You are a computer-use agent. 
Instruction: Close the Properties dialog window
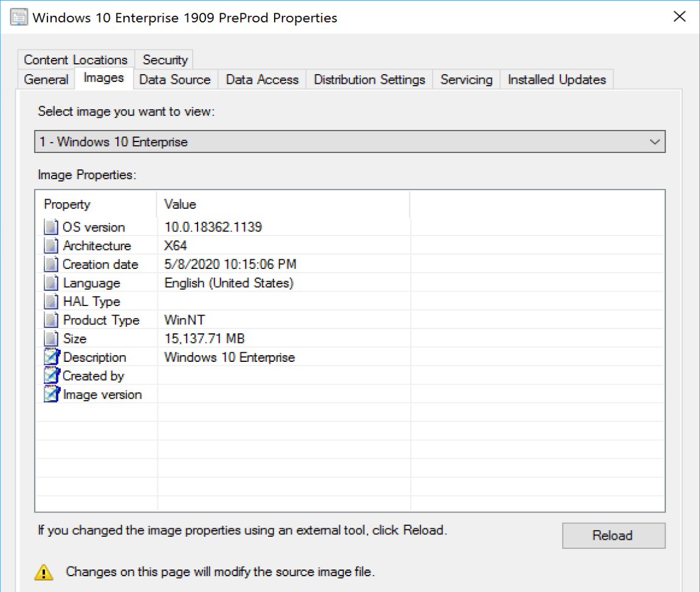[x=680, y=17]
